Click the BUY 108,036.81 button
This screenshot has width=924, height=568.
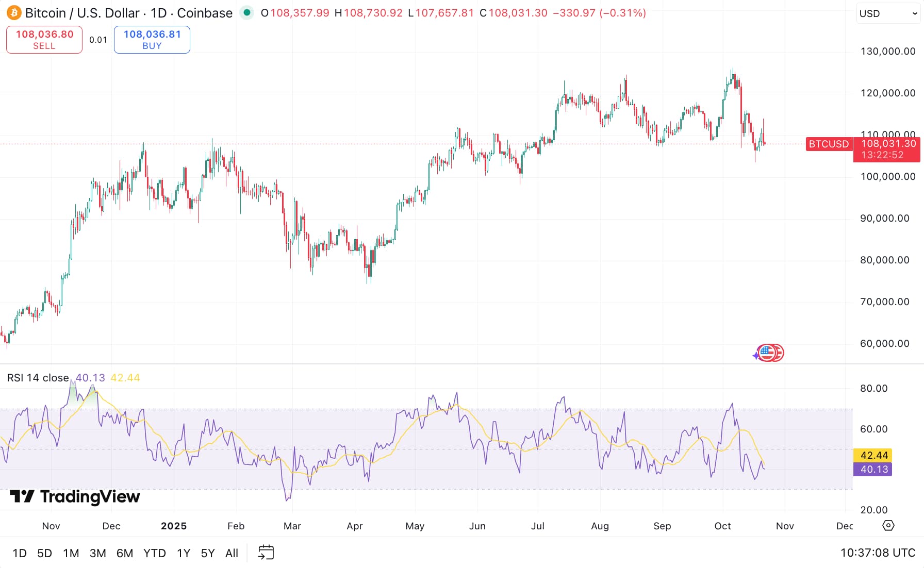click(x=152, y=40)
